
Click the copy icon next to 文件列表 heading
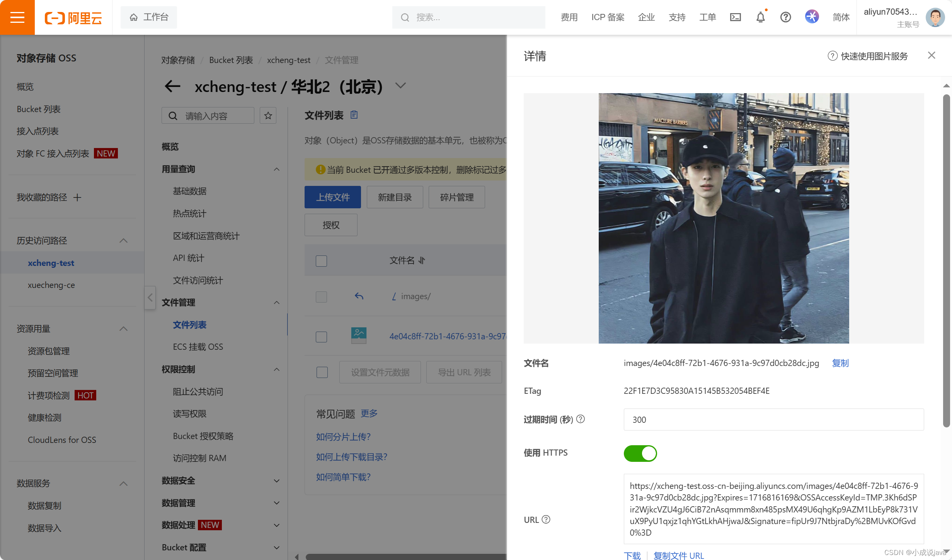pyautogui.click(x=354, y=115)
